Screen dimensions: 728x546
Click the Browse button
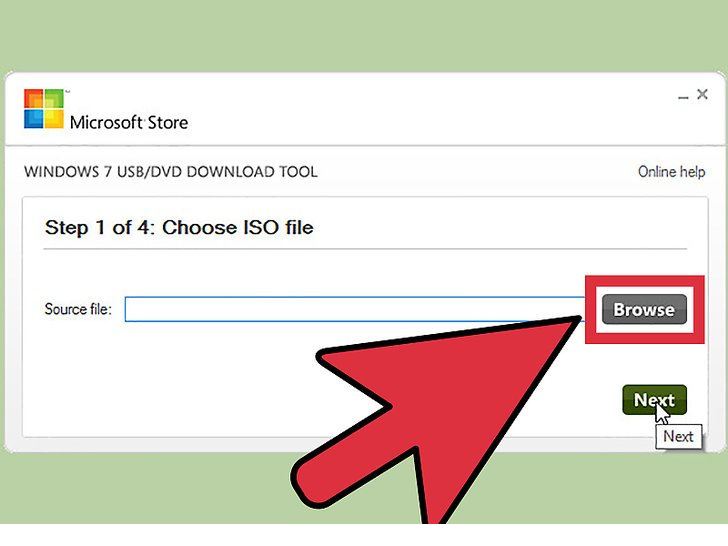644,309
